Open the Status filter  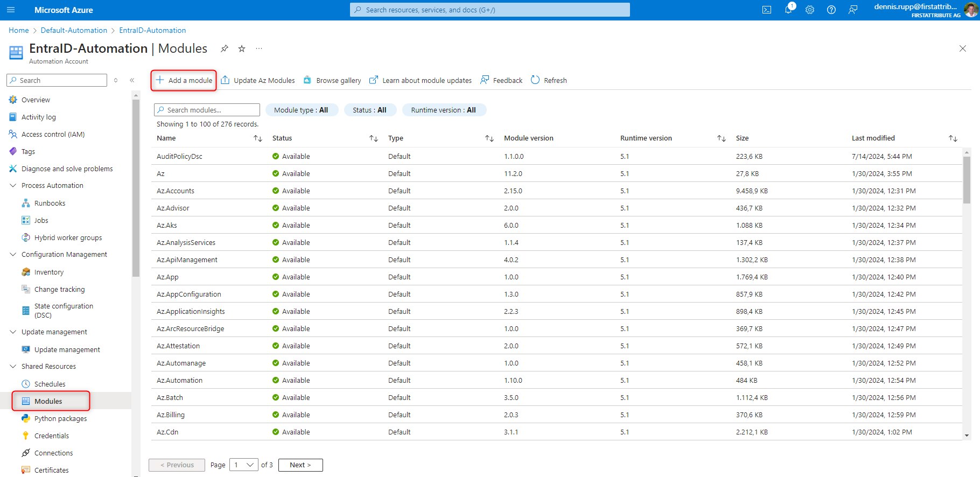370,110
